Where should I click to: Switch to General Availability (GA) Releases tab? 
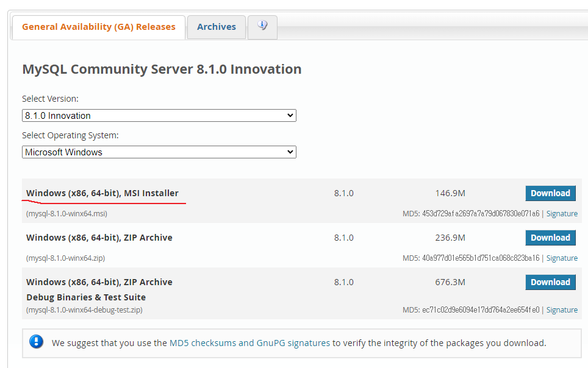point(99,27)
